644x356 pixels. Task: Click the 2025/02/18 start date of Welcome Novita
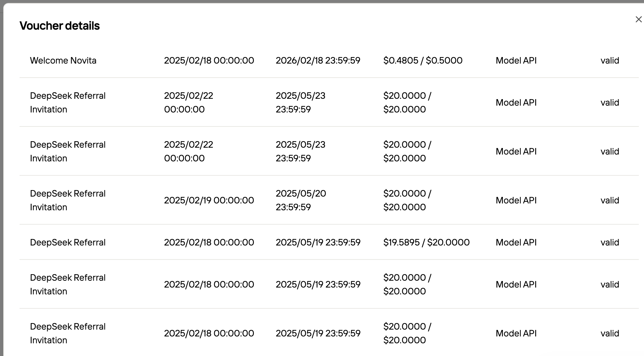point(209,61)
